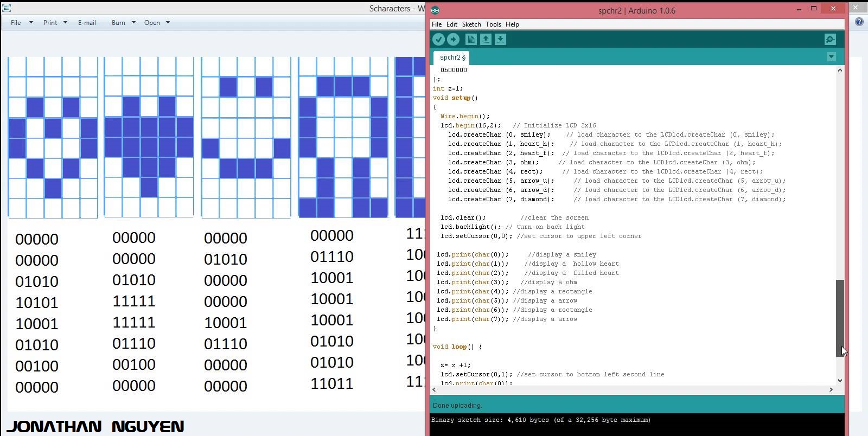Click the Save sketch down-arrow icon
The height and width of the screenshot is (436, 868).
coord(500,39)
